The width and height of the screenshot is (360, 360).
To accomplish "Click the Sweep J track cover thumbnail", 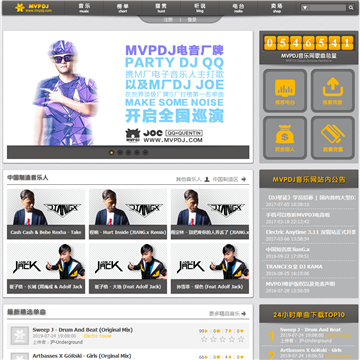I will (x=20, y=335).
